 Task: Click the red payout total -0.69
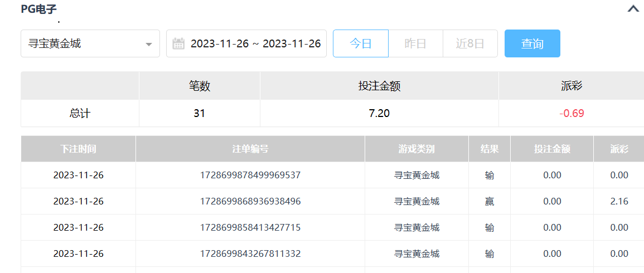coord(572,113)
